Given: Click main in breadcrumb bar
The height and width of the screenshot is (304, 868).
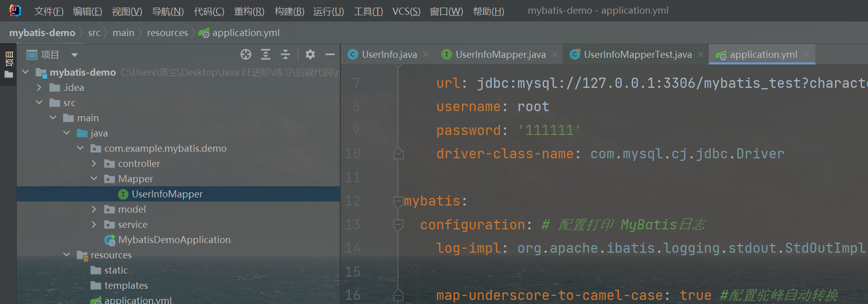Looking at the screenshot, I should click(123, 33).
